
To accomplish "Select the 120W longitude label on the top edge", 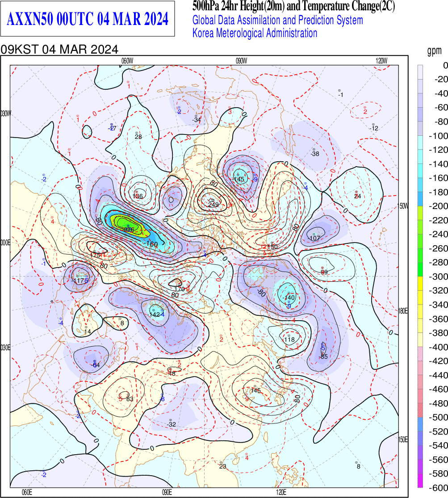I will [x=381, y=61].
